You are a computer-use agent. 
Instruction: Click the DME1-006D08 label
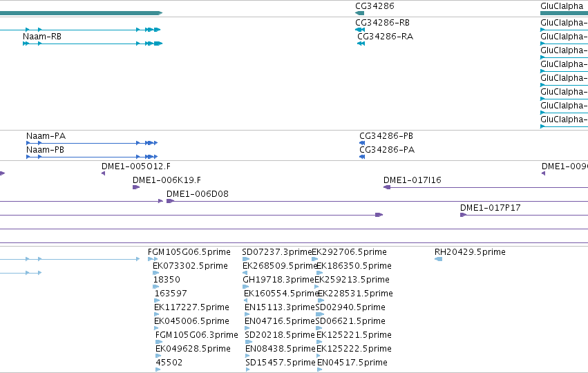(x=197, y=194)
